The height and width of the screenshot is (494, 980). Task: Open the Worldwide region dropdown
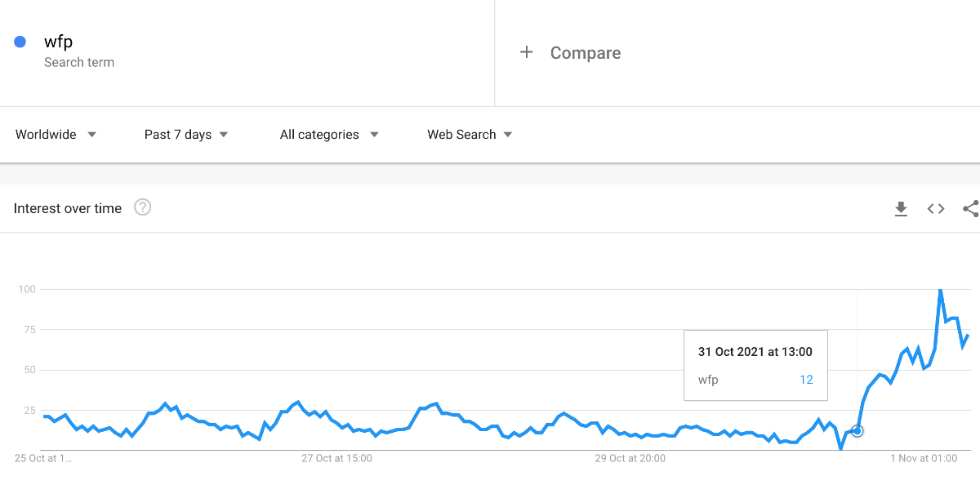(x=56, y=135)
